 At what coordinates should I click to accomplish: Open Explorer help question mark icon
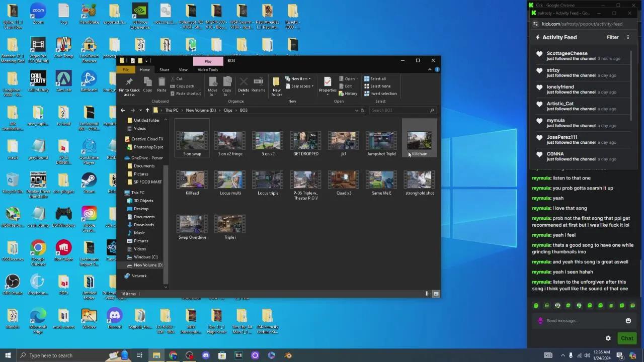point(437,69)
